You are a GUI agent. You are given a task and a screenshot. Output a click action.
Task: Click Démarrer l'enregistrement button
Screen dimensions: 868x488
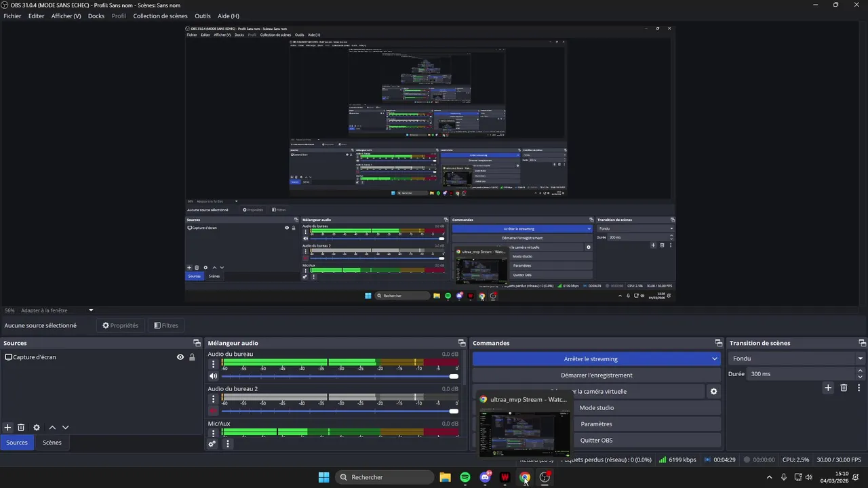pyautogui.click(x=596, y=375)
